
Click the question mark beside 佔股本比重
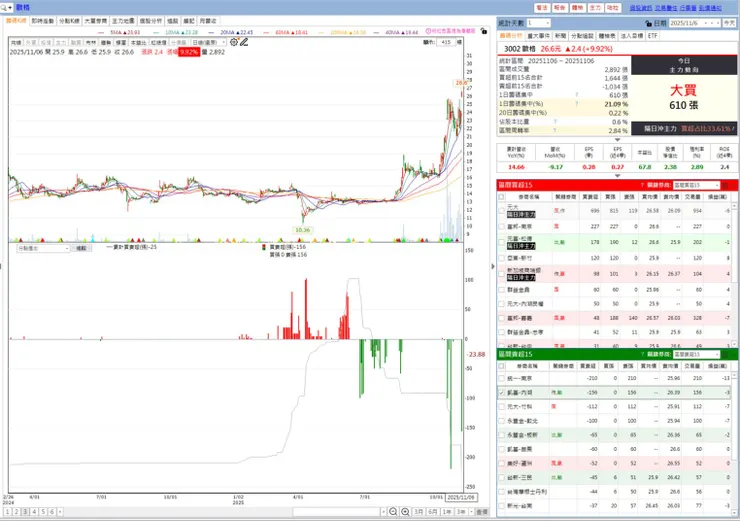(x=555, y=122)
